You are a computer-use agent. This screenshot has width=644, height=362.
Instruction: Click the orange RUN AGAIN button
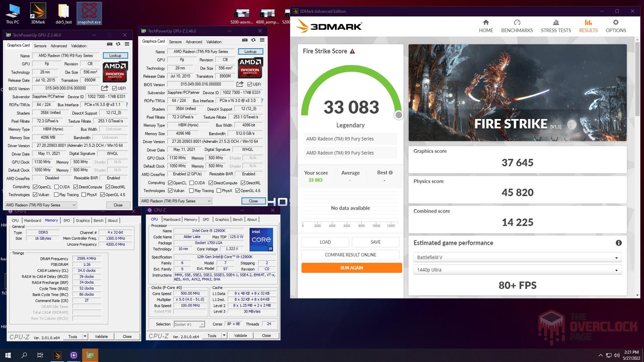(x=351, y=268)
